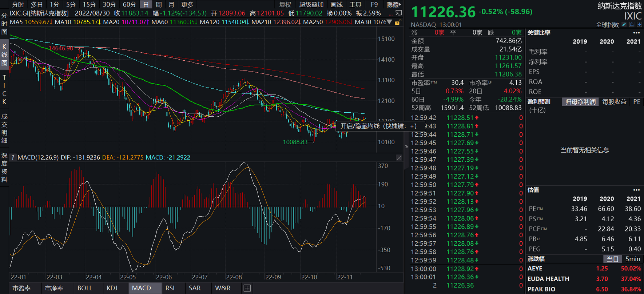Expand the moving average list triangle
The width and height of the screenshot is (644, 294).
(x=390, y=22)
